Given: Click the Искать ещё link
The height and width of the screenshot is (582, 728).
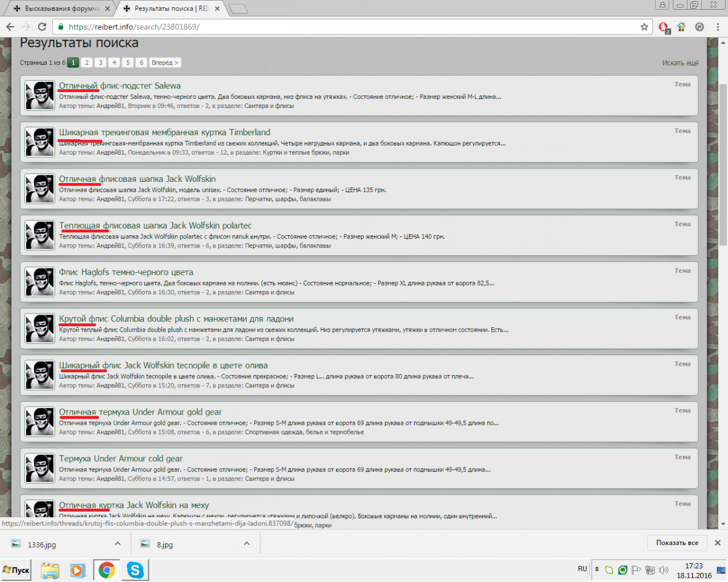Looking at the screenshot, I should pyautogui.click(x=680, y=63).
